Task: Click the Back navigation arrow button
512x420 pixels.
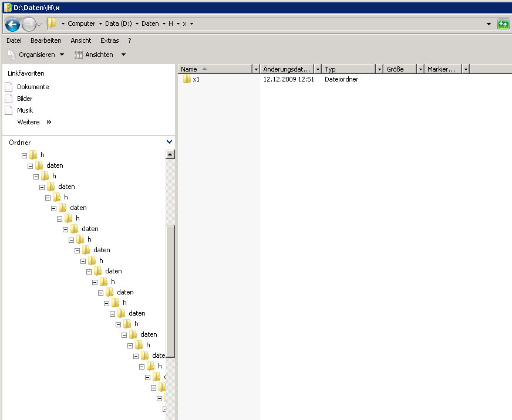Action: [12, 24]
